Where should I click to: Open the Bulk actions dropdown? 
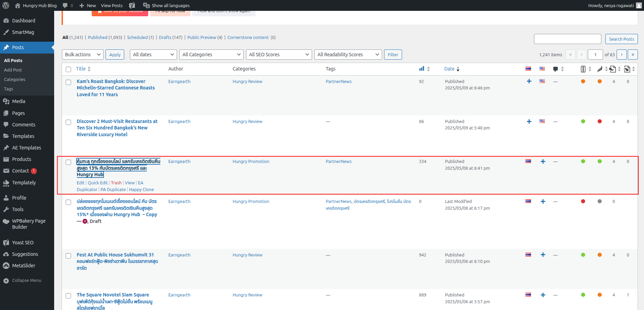click(83, 55)
